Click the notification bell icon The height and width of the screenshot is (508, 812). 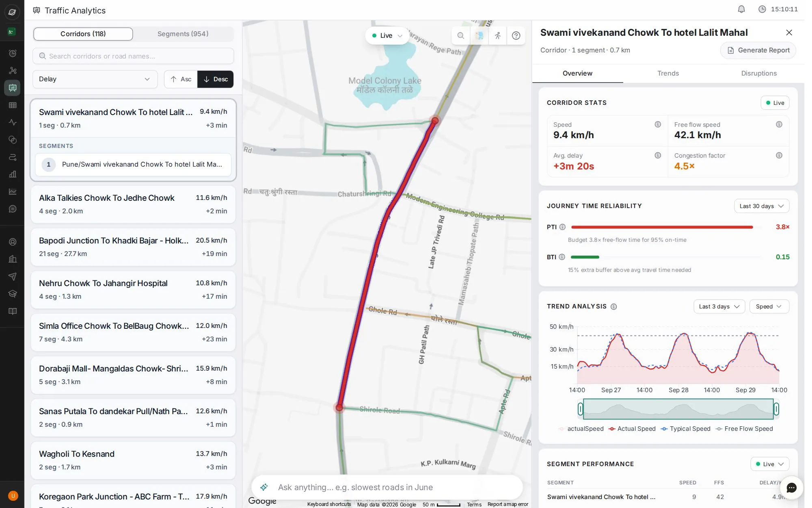pyautogui.click(x=741, y=9)
